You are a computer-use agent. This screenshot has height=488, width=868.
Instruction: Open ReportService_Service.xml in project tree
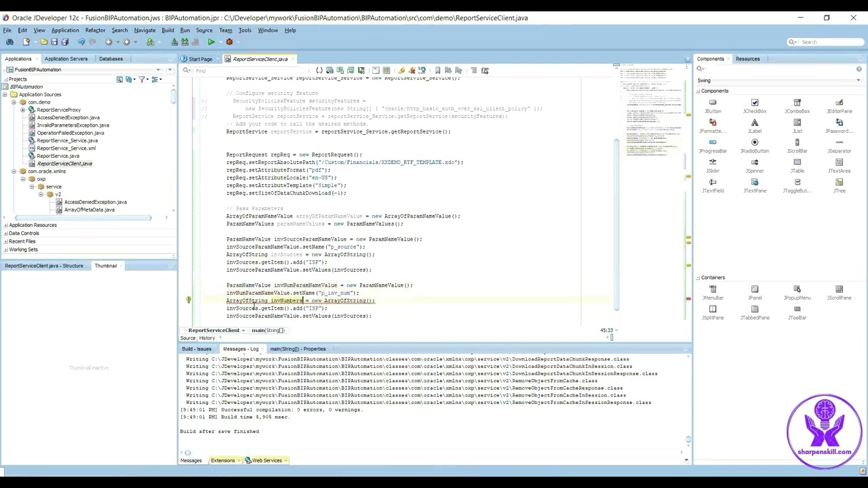[66, 148]
